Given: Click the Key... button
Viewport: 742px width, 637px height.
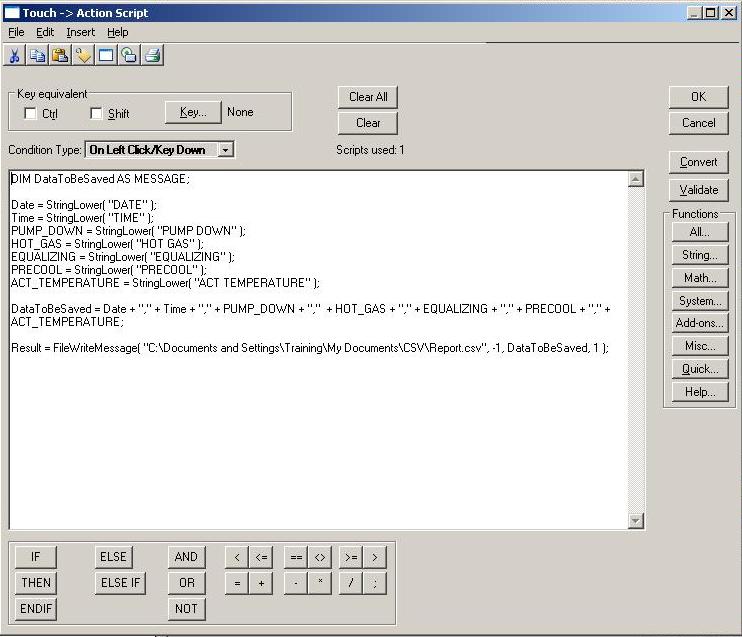Looking at the screenshot, I should click(x=193, y=112).
